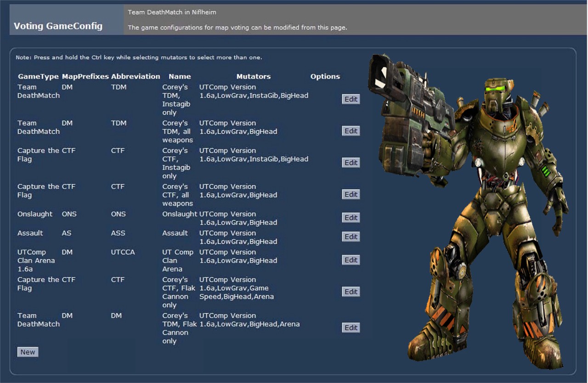Click the AS map prefix cell
This screenshot has height=383, width=588.
tap(67, 233)
